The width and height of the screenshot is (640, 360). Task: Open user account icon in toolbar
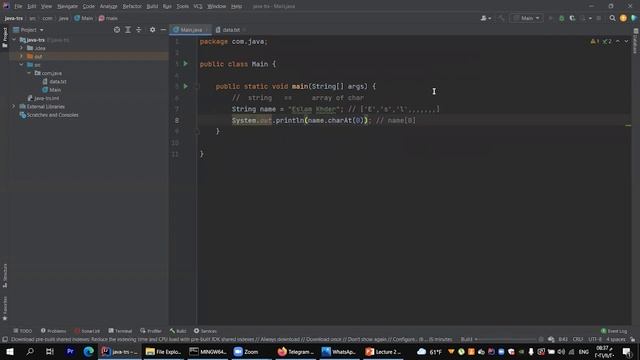(485, 18)
